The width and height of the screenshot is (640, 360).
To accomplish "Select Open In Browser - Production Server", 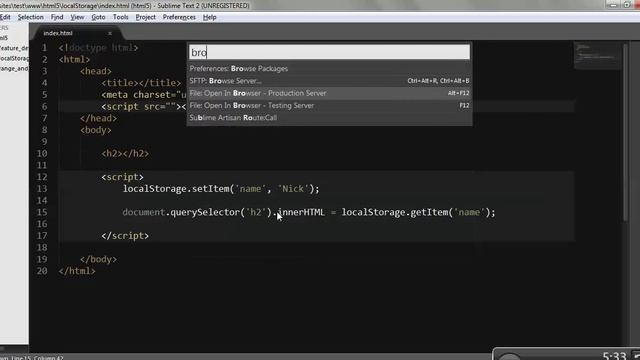I will coord(329,93).
